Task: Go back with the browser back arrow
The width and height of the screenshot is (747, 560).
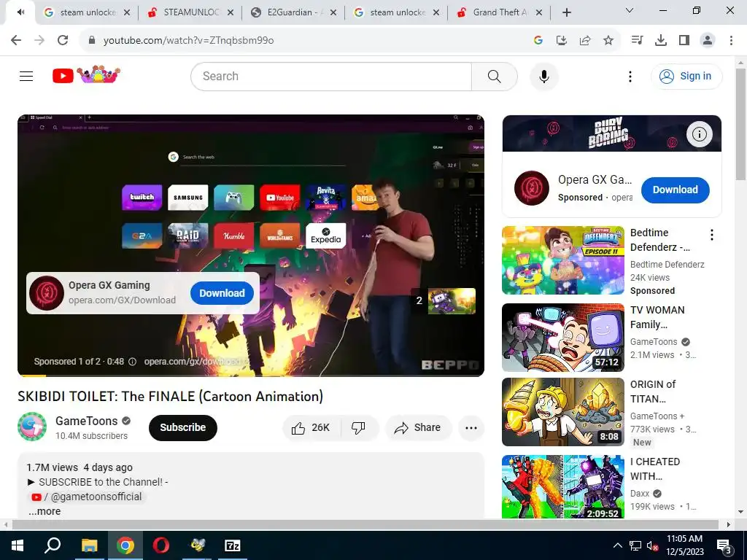Action: (16, 40)
